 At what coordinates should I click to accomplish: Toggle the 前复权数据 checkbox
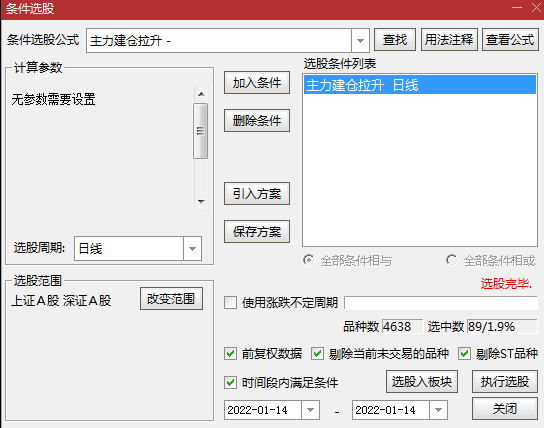[231, 354]
